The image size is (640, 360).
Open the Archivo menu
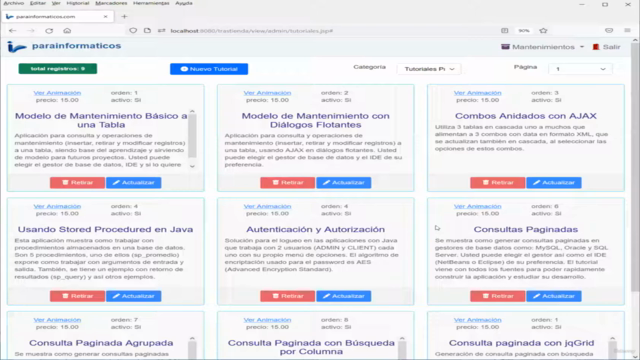coord(13,3)
